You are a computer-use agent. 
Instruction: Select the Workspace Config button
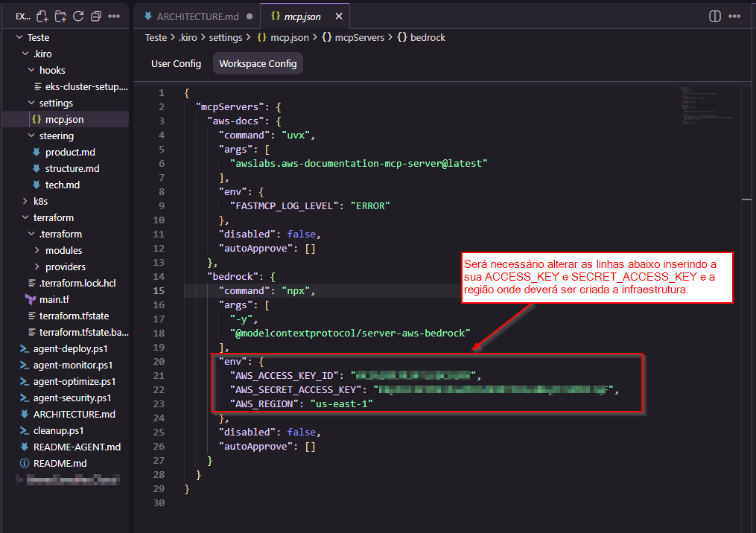[x=258, y=64]
